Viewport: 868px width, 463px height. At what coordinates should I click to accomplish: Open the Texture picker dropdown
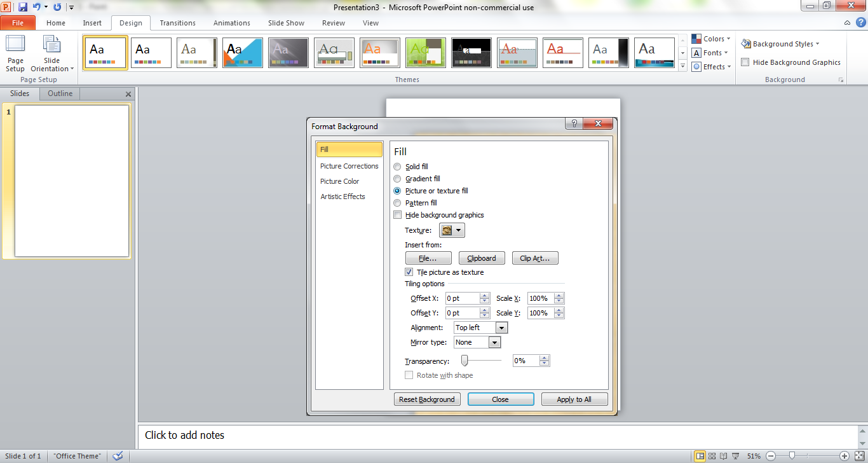point(452,230)
